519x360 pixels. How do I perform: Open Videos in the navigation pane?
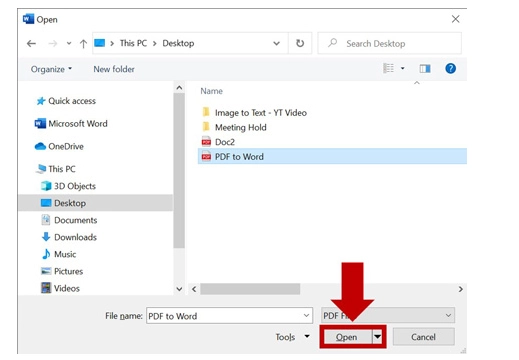(60, 288)
